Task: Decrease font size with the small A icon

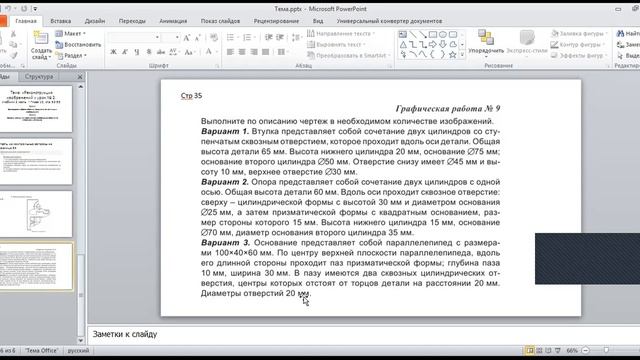Action: 198,38
